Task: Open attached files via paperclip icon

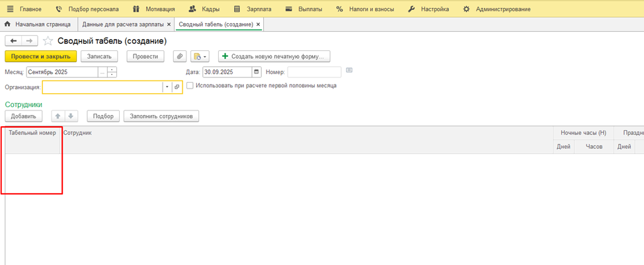Action: (179, 57)
